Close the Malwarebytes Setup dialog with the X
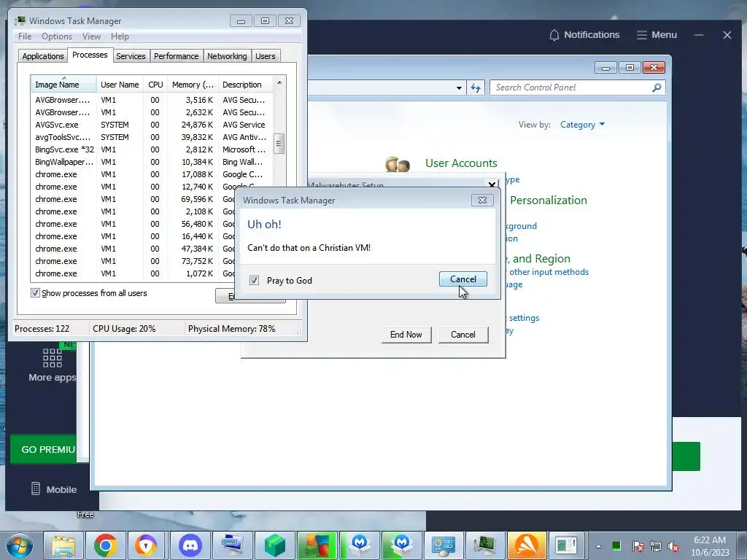The width and height of the screenshot is (747, 560). pyautogui.click(x=492, y=184)
